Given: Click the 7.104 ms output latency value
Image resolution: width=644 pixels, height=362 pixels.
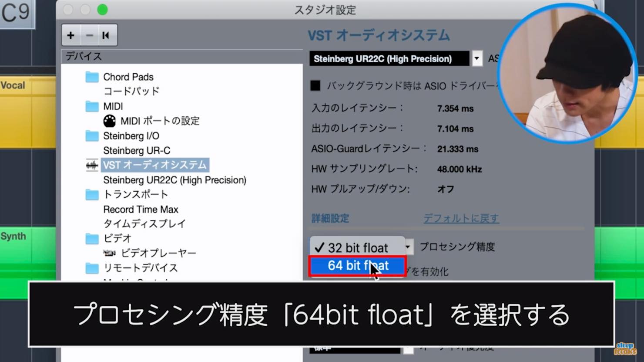Looking at the screenshot, I should point(455,129).
